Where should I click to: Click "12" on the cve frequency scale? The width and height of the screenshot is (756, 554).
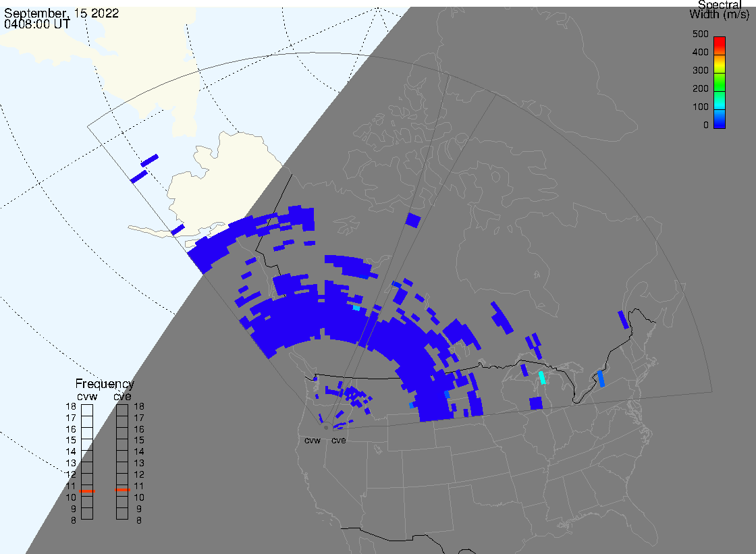tap(139, 475)
